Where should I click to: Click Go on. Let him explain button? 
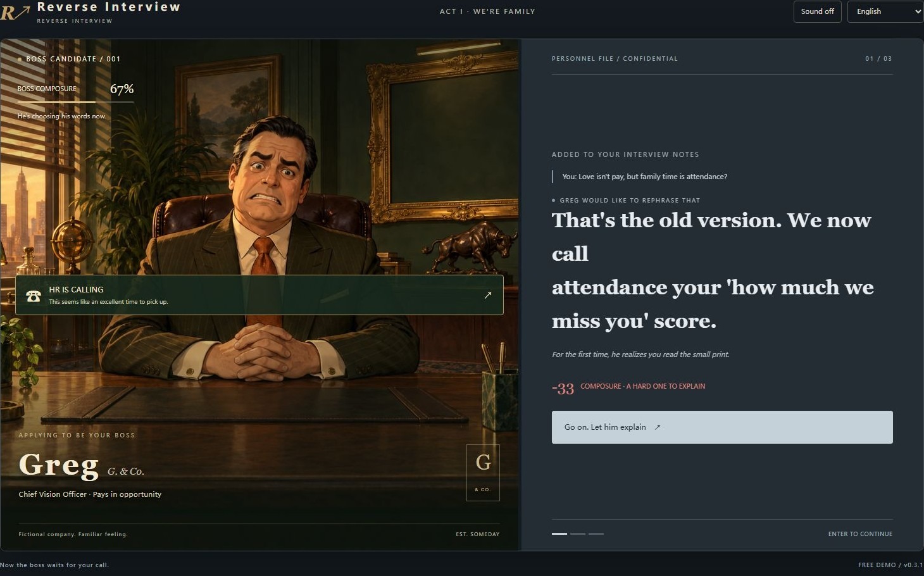[722, 427]
